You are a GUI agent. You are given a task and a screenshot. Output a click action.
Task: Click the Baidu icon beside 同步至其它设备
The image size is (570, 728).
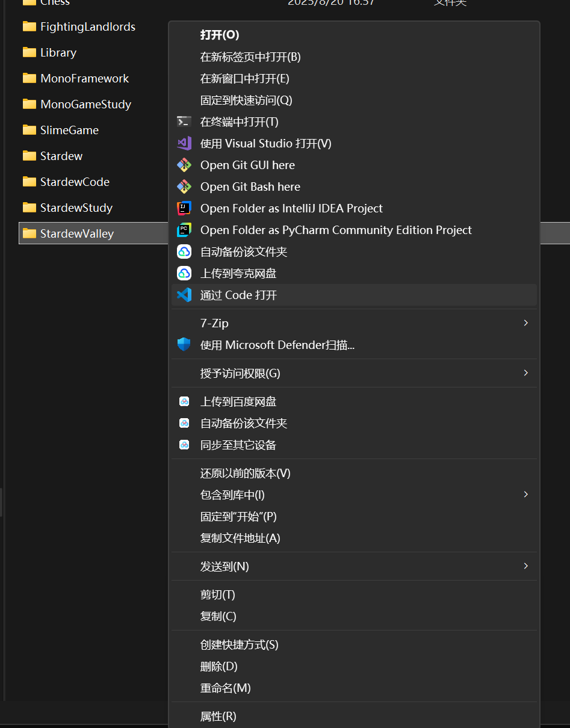(x=184, y=445)
